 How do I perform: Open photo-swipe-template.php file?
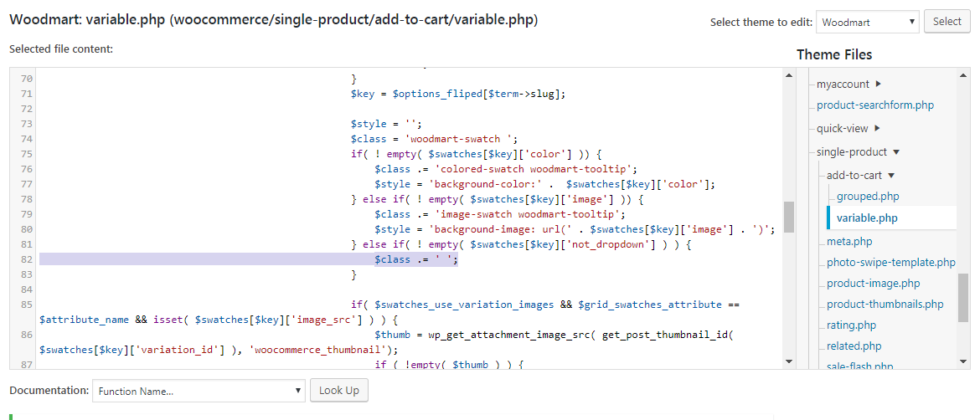(890, 262)
